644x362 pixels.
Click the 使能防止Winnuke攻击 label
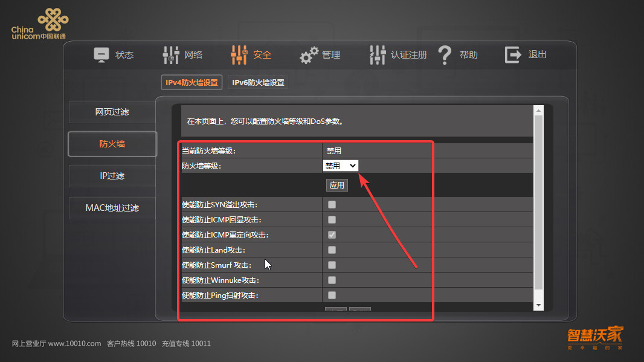pos(221,280)
